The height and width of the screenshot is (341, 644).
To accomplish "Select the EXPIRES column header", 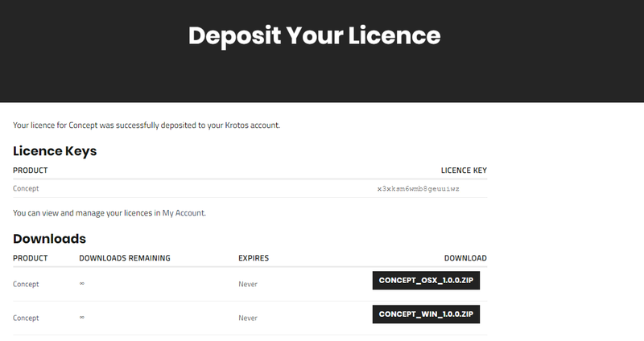I will [x=254, y=258].
